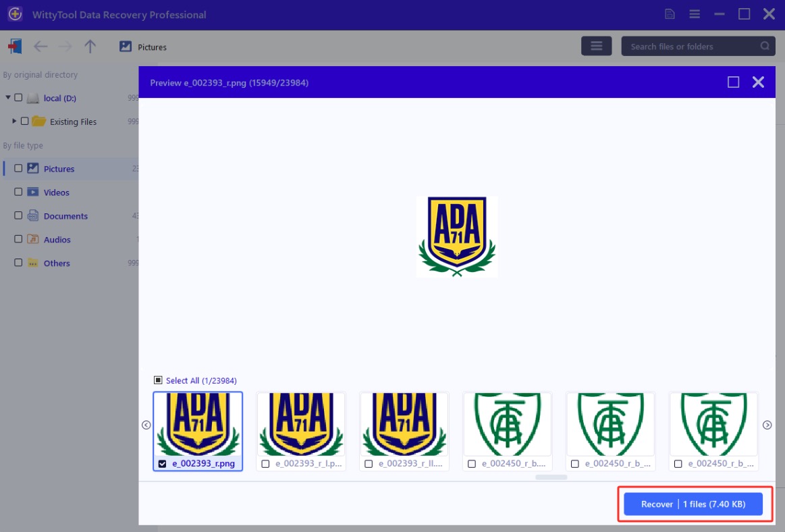Close the preview dialog
Image resolution: width=785 pixels, height=532 pixels.
point(758,82)
